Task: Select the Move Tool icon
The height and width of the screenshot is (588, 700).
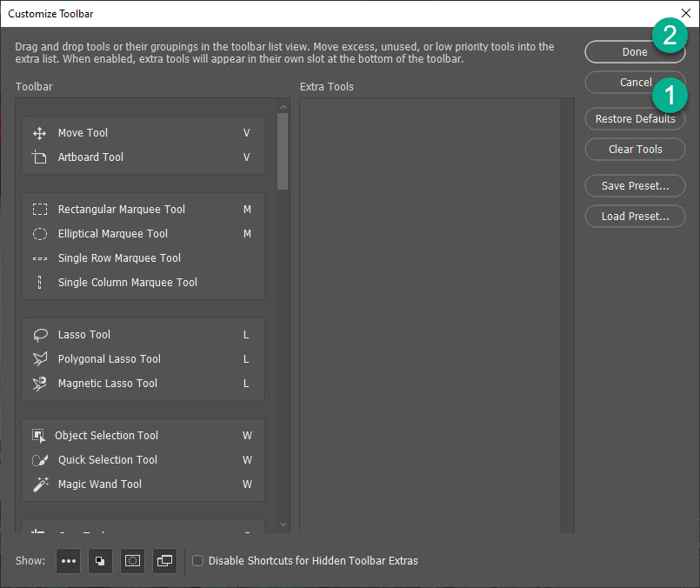Action: click(x=39, y=133)
